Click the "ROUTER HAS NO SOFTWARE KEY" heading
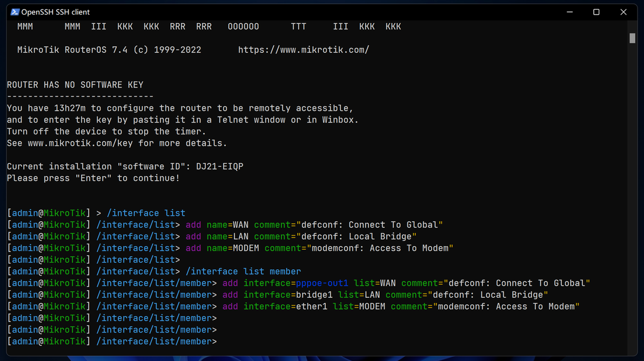 [75, 85]
